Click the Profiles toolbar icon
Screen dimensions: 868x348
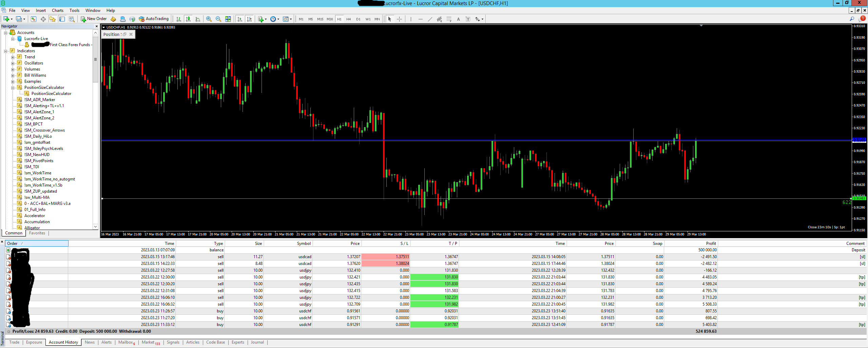click(x=19, y=19)
